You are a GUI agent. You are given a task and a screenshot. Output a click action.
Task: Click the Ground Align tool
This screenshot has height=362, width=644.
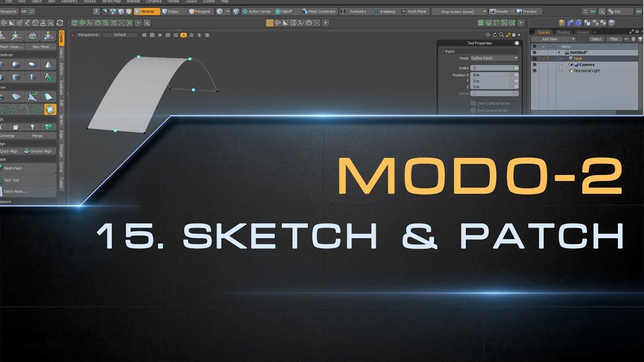click(38, 151)
